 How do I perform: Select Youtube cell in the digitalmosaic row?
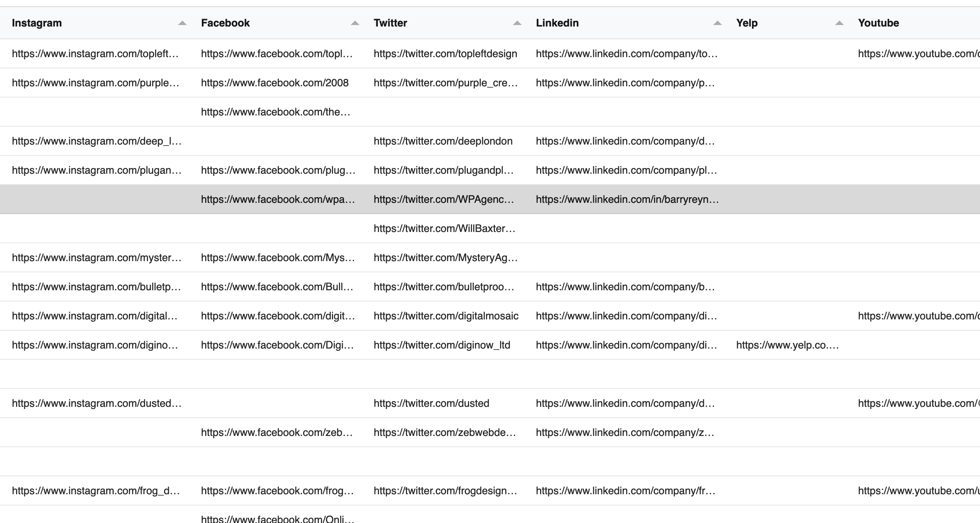pos(919,316)
